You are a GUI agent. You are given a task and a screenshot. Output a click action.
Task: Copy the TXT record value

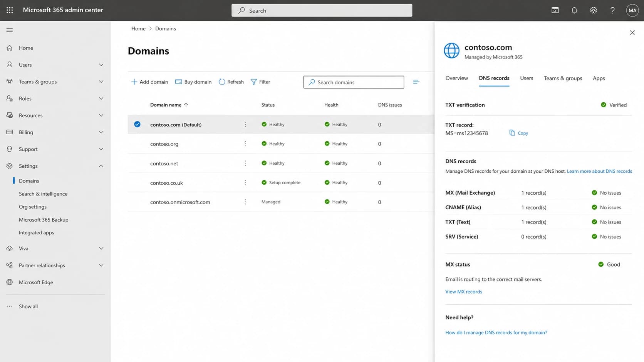[x=518, y=133]
